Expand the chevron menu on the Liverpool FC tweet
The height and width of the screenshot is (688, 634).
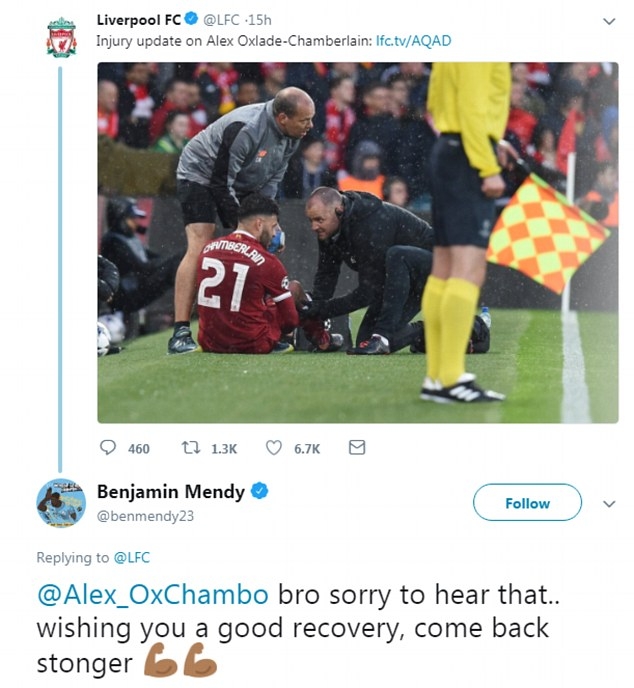tap(608, 21)
